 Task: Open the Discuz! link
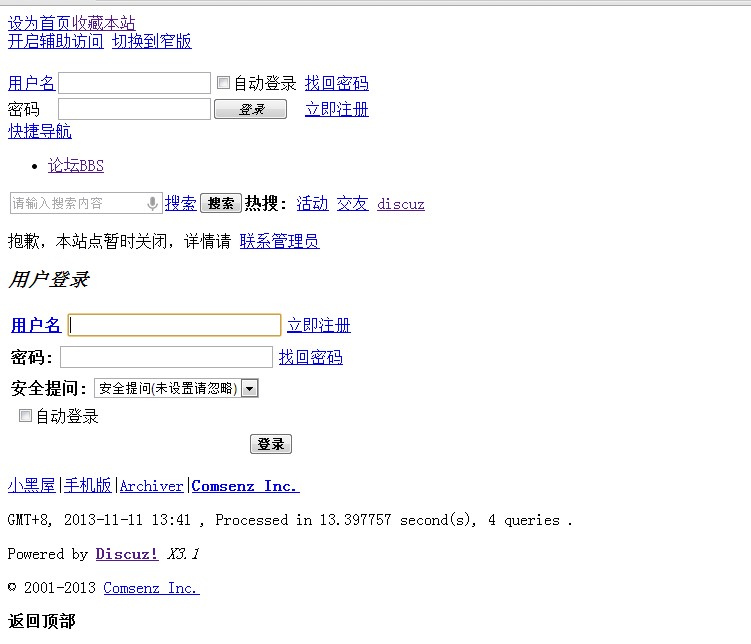pyautogui.click(x=127, y=554)
